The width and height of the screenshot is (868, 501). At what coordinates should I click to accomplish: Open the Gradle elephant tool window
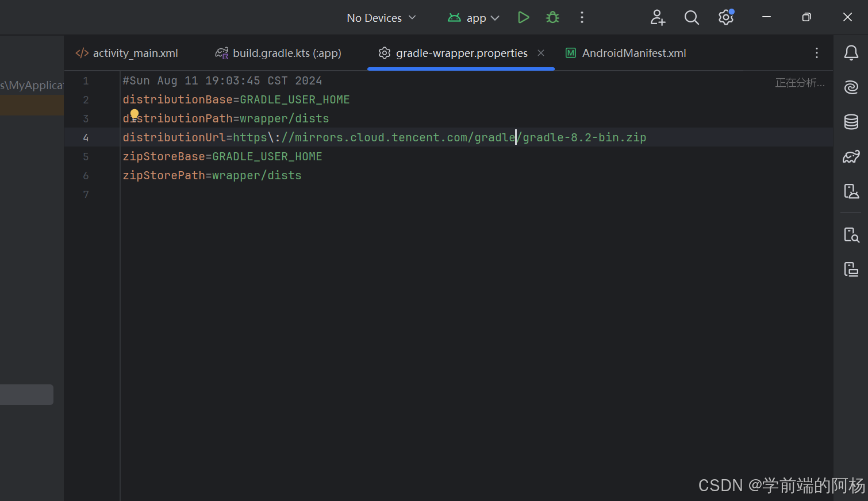(x=851, y=156)
